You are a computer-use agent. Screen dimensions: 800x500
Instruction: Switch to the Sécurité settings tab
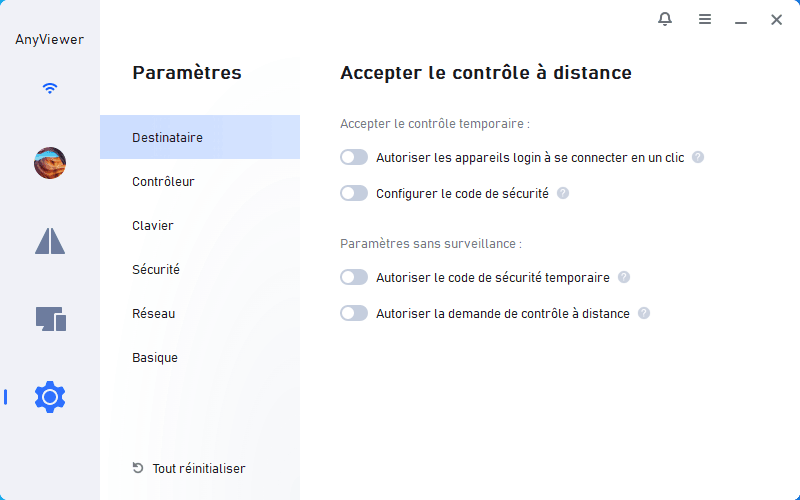(x=156, y=270)
